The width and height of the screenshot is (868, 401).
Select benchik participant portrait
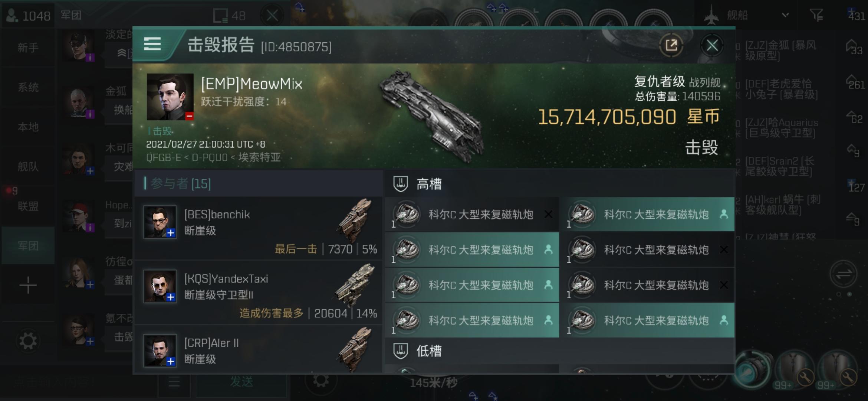[x=160, y=222]
